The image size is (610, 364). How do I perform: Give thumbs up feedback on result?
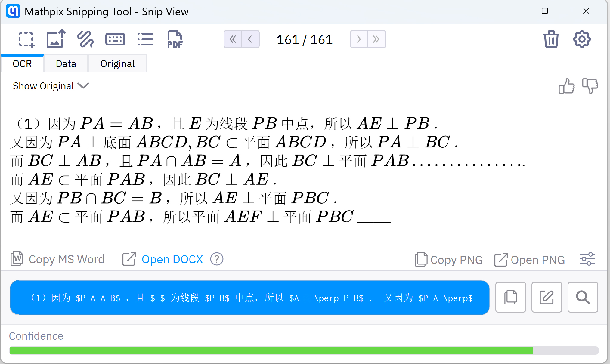tap(566, 86)
